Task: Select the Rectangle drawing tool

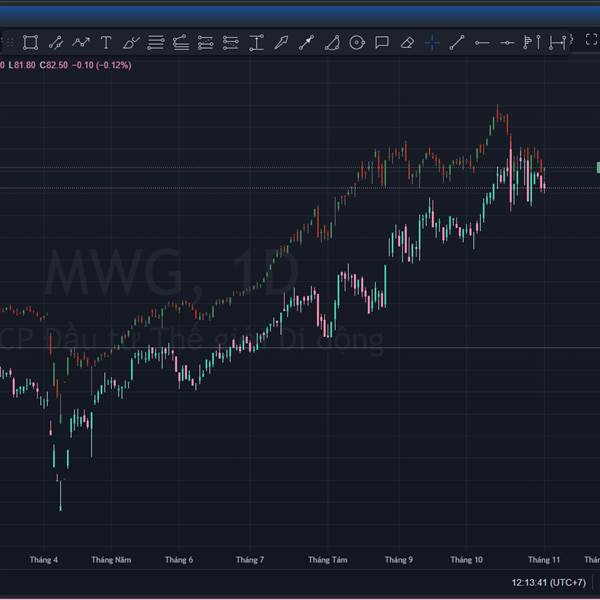Action: [30, 42]
